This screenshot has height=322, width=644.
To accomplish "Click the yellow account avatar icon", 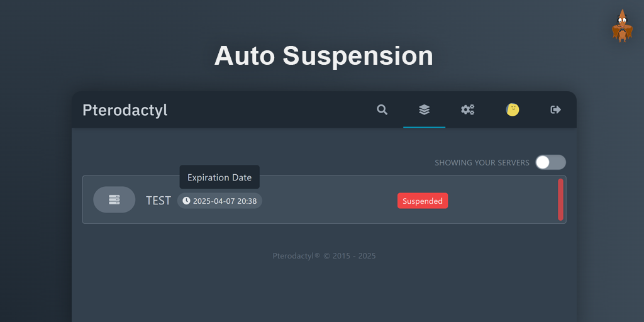I will 513,109.
